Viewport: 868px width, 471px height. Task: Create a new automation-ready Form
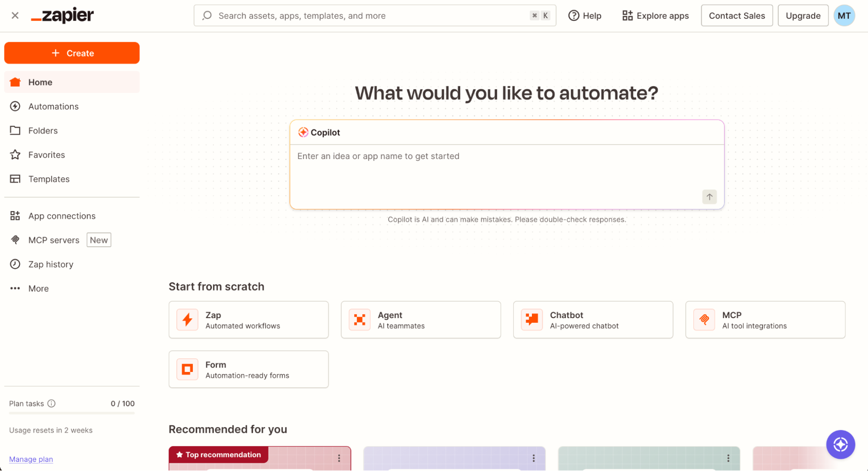[x=248, y=369]
